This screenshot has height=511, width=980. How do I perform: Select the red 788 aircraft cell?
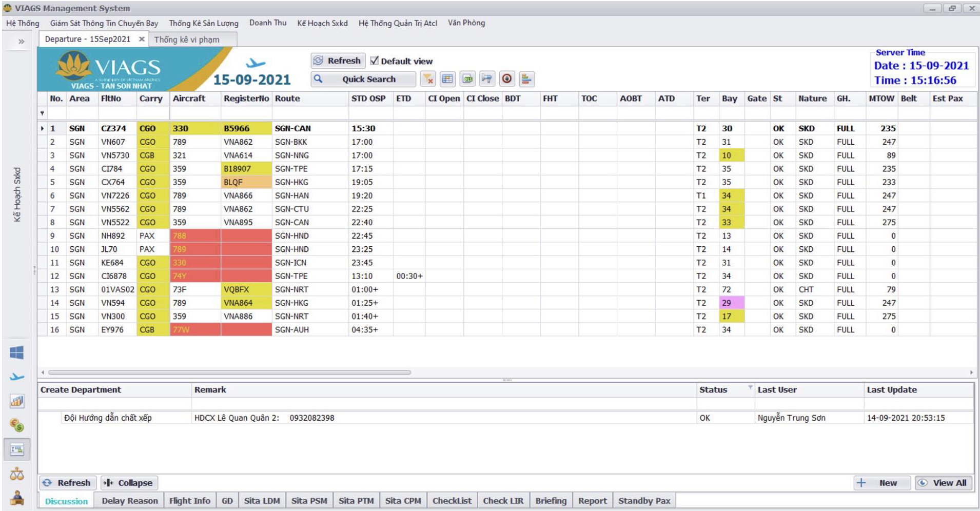click(x=195, y=236)
